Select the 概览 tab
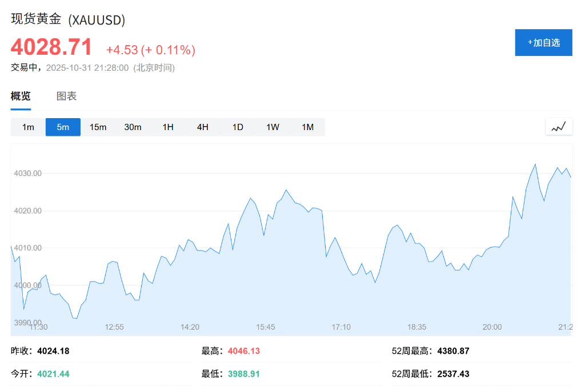585x392 pixels. 20,95
